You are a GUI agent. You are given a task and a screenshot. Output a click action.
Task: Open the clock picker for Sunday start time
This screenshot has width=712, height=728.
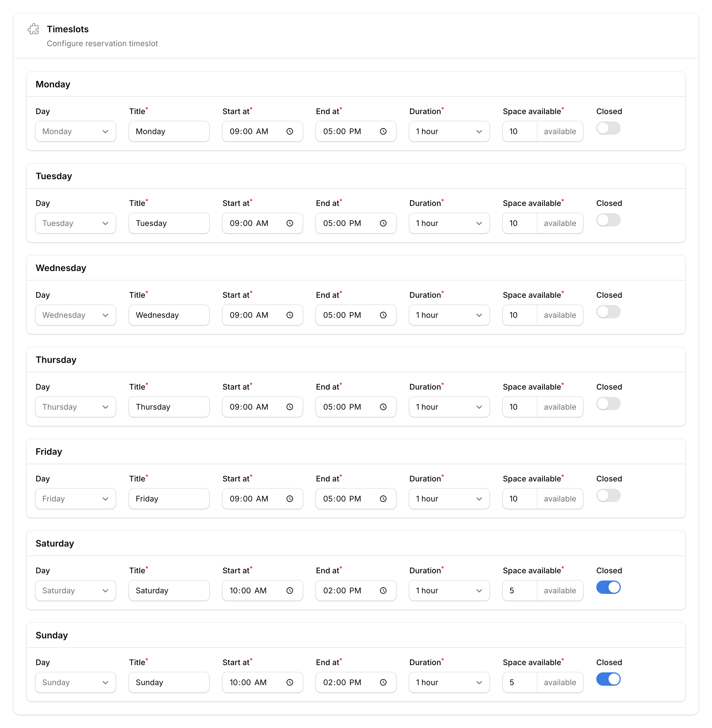(x=290, y=682)
